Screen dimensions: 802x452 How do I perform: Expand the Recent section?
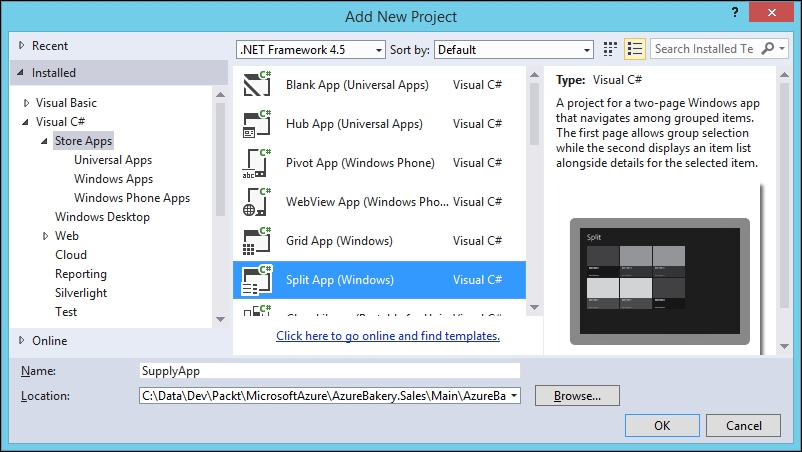[x=22, y=46]
